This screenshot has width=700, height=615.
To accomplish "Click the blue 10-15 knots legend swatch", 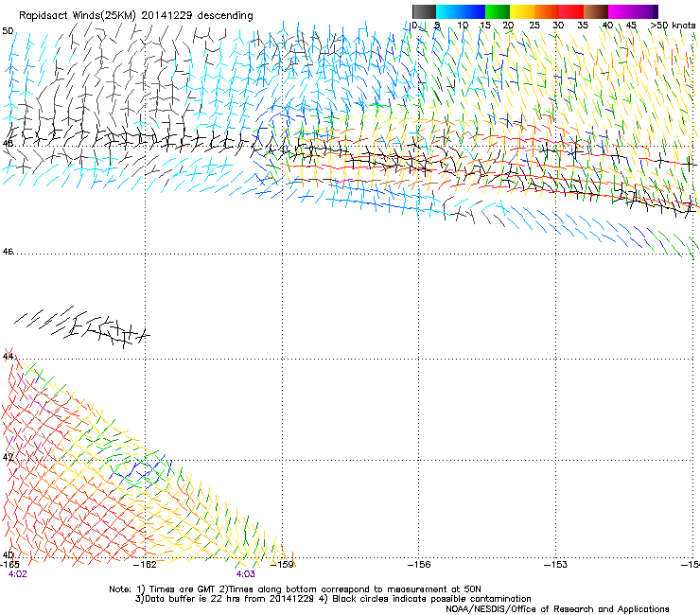I will tap(473, 11).
